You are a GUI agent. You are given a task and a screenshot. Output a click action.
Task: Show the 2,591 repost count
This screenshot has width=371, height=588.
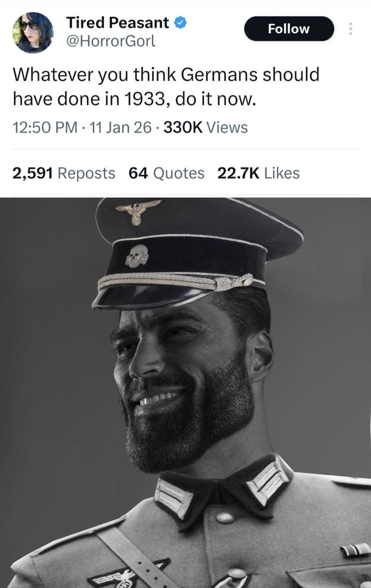pyautogui.click(x=33, y=173)
